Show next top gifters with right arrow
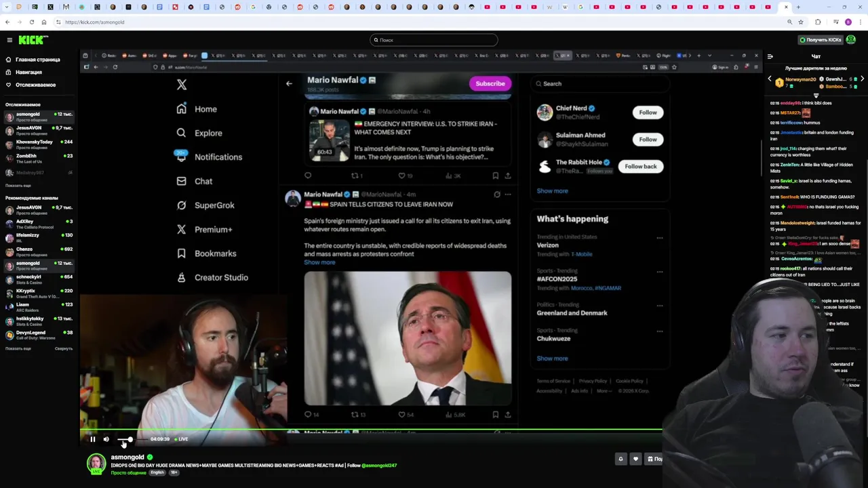Screen dimensions: 868x488 click(862, 79)
